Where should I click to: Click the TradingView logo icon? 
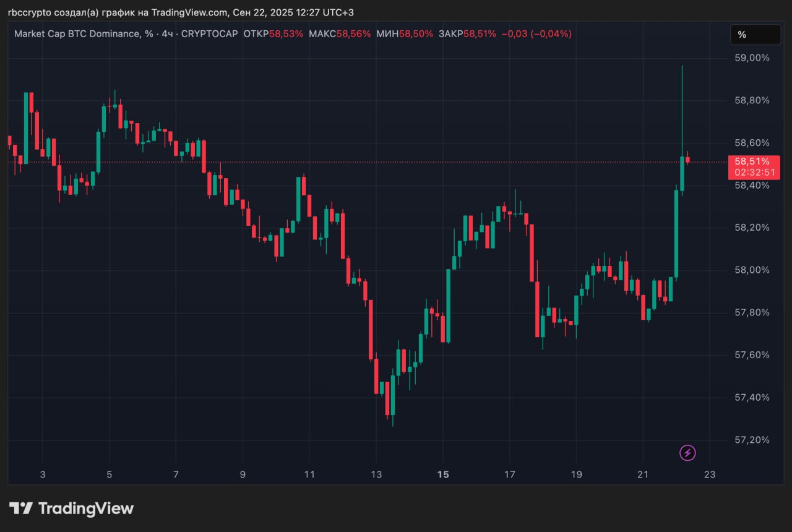[20, 508]
